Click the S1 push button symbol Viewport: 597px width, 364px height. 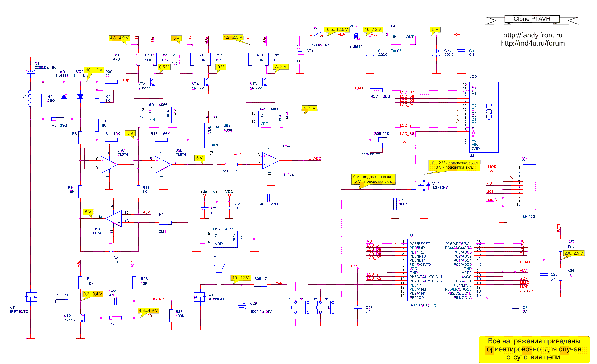pyautogui.click(x=331, y=308)
